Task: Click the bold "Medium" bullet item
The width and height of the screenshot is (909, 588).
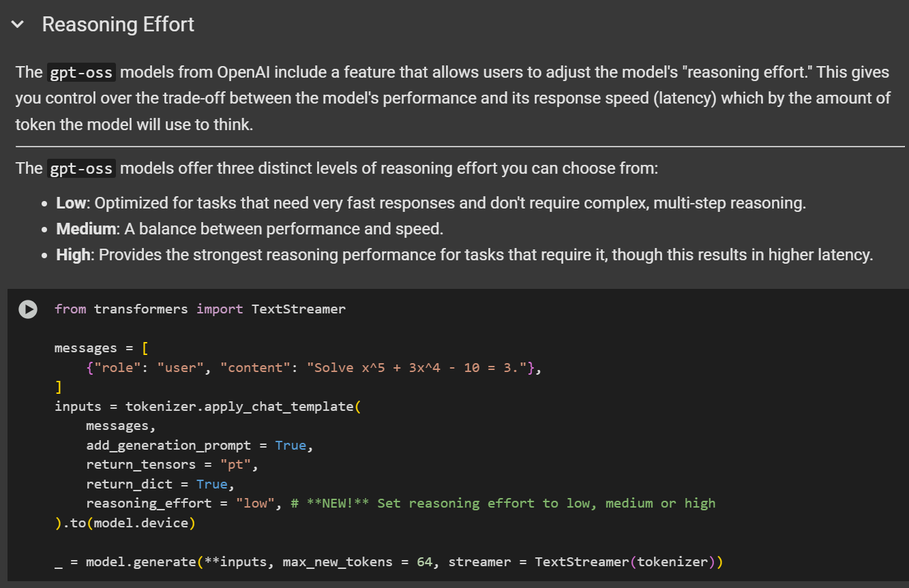Action: [86, 229]
